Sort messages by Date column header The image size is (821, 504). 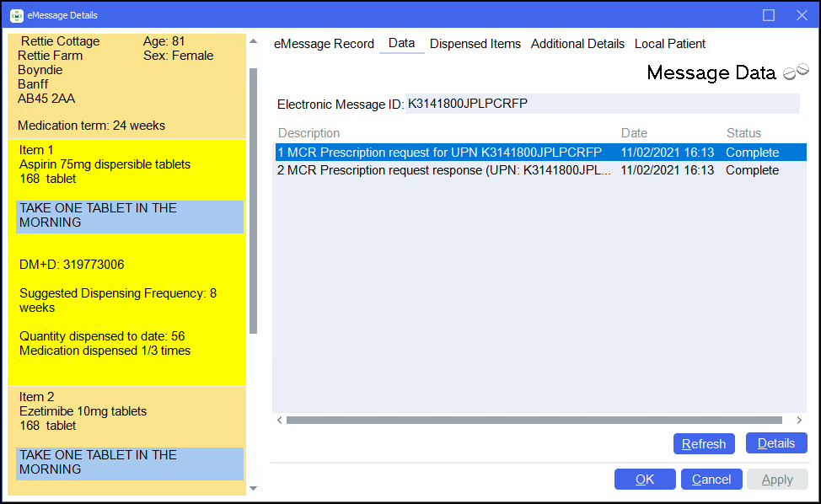(634, 133)
